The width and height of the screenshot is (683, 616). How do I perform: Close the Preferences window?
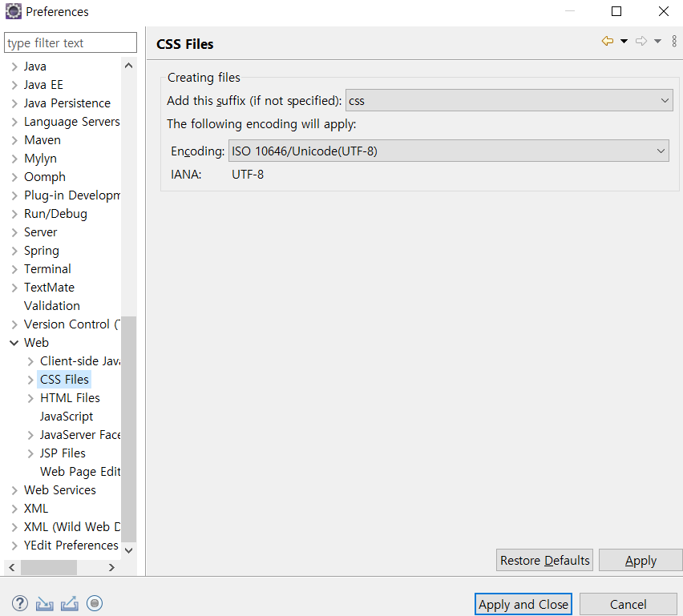click(x=664, y=11)
